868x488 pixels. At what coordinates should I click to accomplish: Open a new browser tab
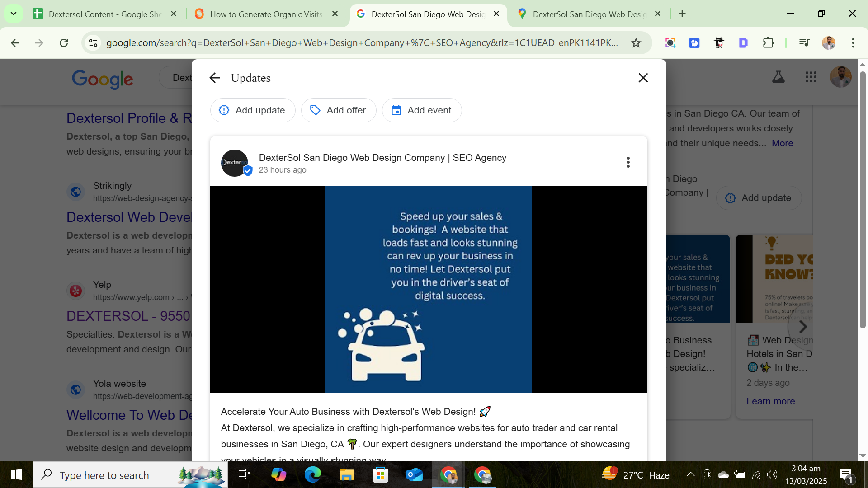pyautogui.click(x=682, y=14)
